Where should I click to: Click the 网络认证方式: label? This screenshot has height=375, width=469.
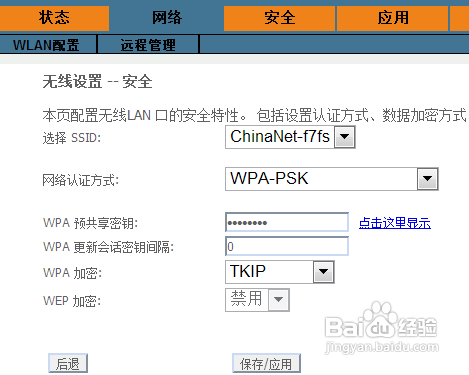[80, 180]
